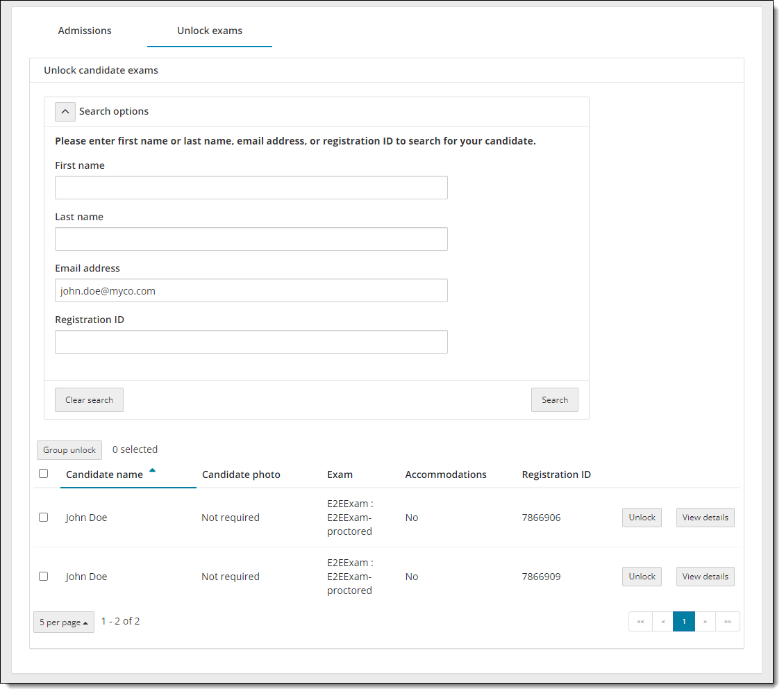The image size is (784, 694).
Task: Check the box for registration 7866906
Action: (44, 518)
